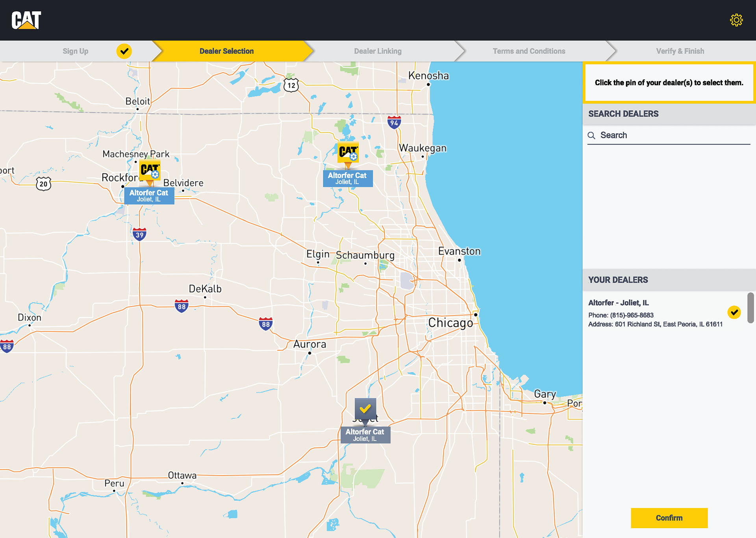Click the Sign Up completed checkmark
The height and width of the screenshot is (538, 756).
(124, 51)
